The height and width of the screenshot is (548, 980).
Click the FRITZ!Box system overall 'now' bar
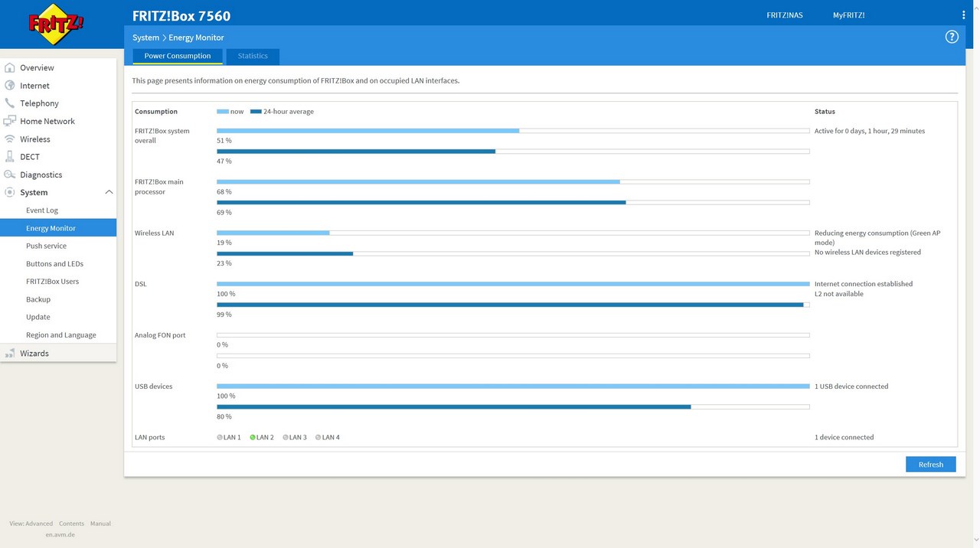tap(513, 131)
